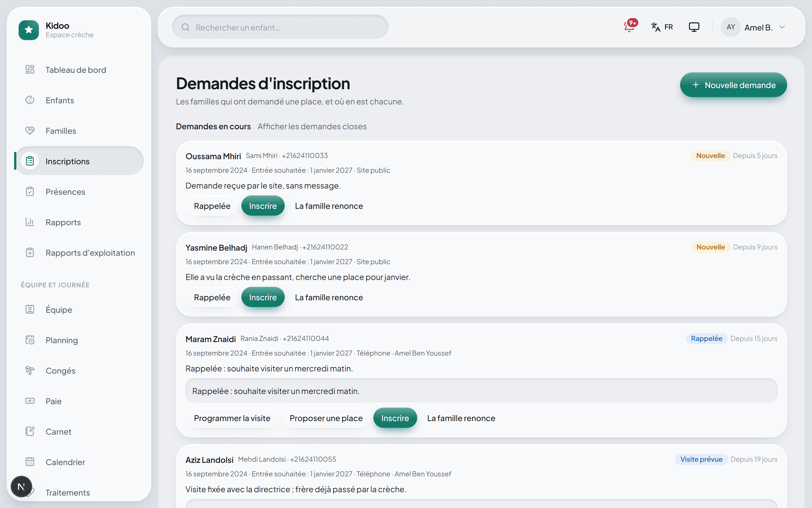This screenshot has width=812, height=508.
Task: Click the Demandes d'inscription heading
Action: [263, 83]
